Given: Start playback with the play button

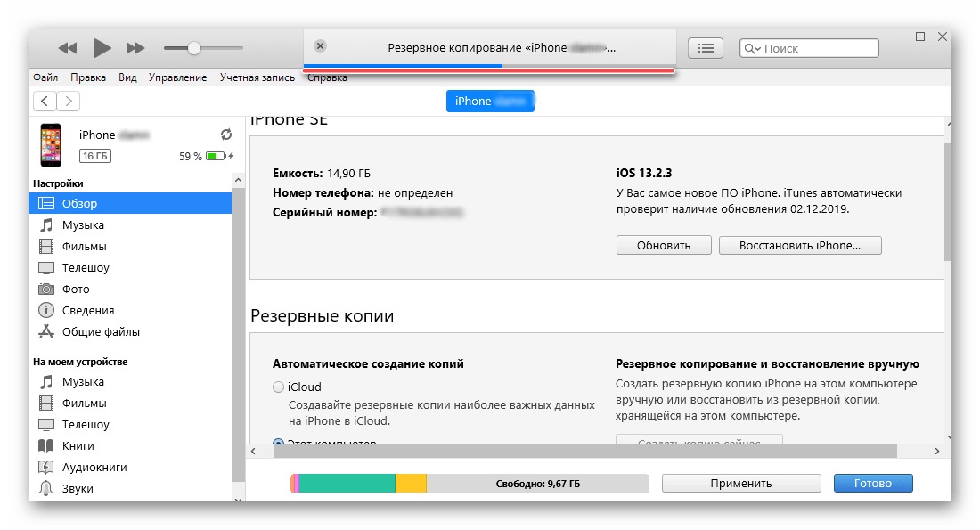Looking at the screenshot, I should click(102, 47).
